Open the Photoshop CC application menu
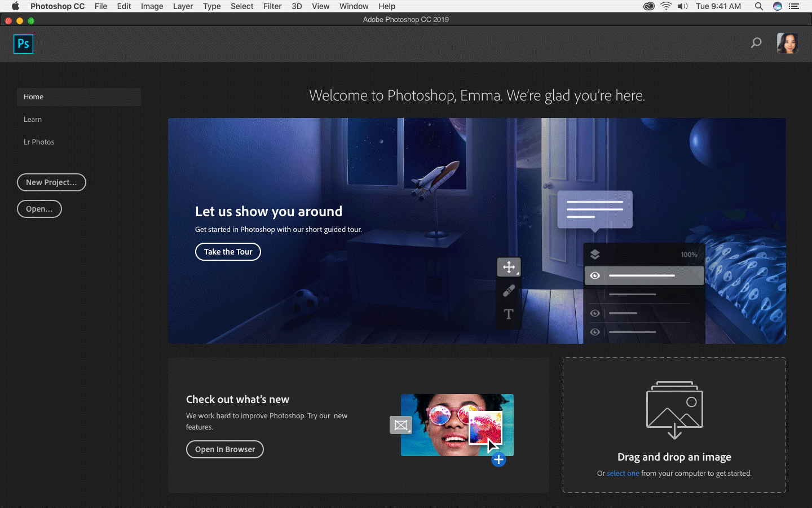 pos(58,6)
